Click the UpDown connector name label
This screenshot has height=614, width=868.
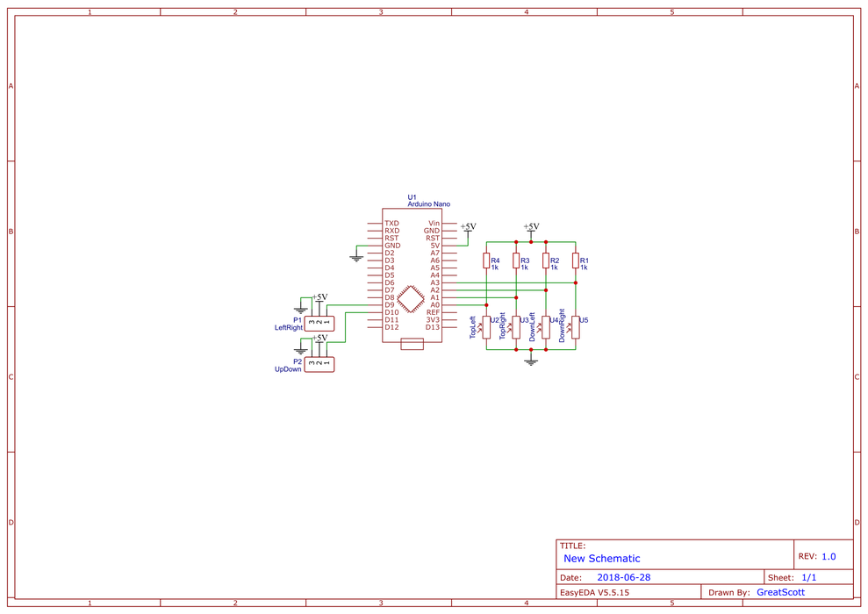pos(289,369)
